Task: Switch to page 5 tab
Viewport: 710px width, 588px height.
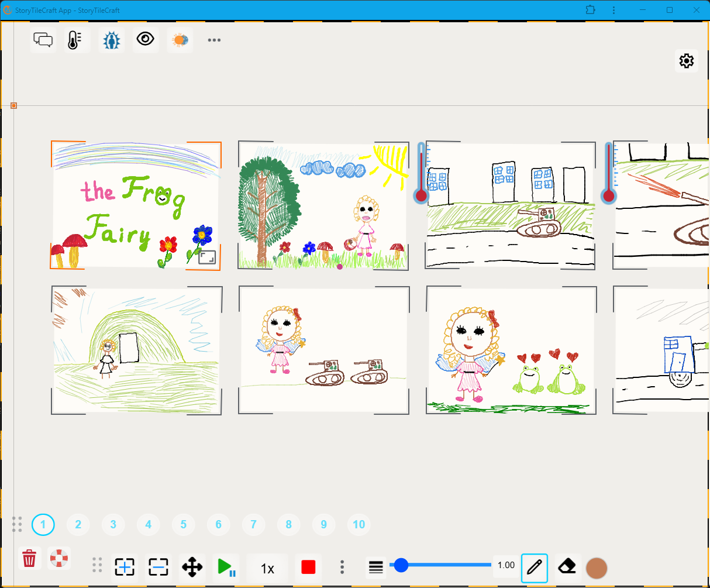Action: coord(184,525)
